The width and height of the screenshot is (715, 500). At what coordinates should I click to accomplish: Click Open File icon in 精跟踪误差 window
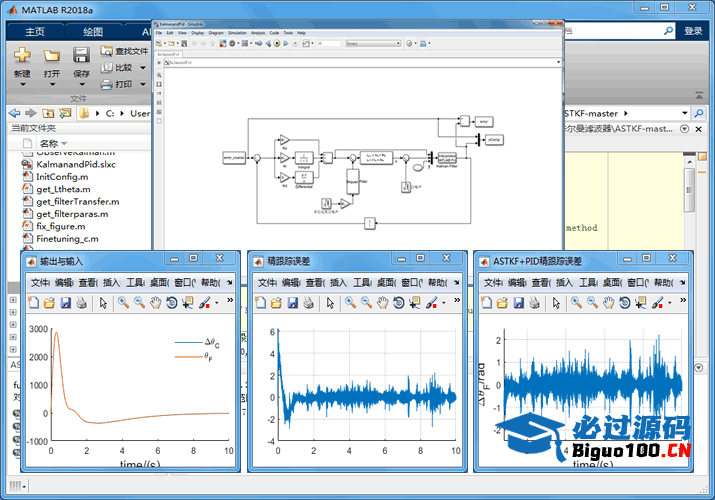pos(276,303)
